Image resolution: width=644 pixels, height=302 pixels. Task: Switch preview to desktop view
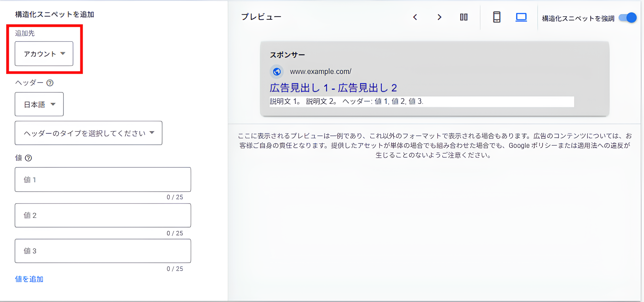pyautogui.click(x=521, y=17)
